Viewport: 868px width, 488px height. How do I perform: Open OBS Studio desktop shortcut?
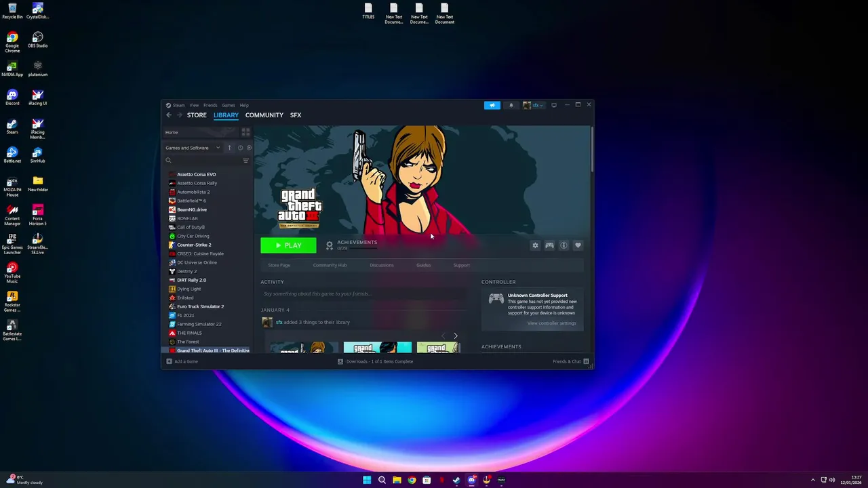coord(37,40)
